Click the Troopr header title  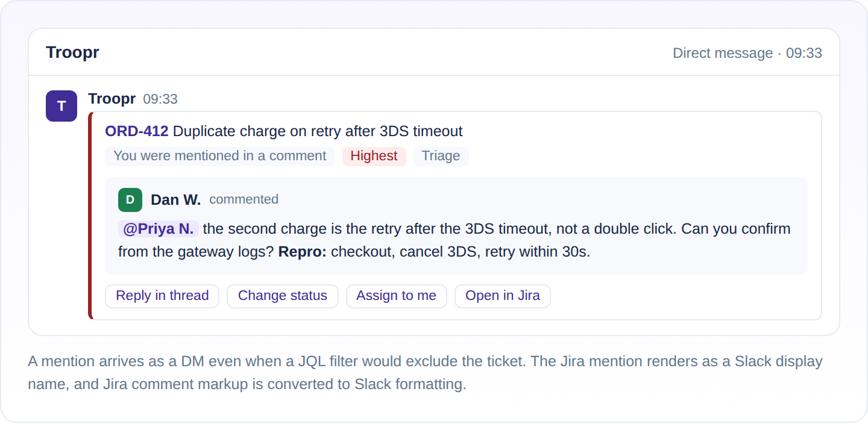72,52
